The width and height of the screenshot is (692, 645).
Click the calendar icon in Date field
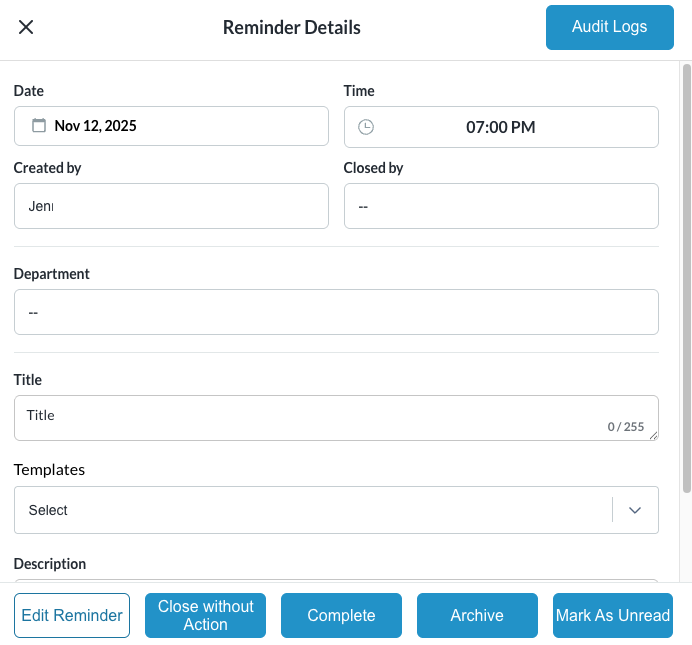point(39,126)
